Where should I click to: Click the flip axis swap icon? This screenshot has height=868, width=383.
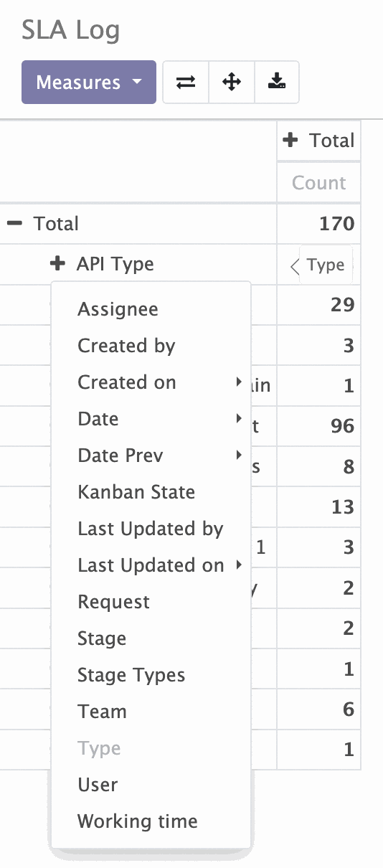point(186,82)
